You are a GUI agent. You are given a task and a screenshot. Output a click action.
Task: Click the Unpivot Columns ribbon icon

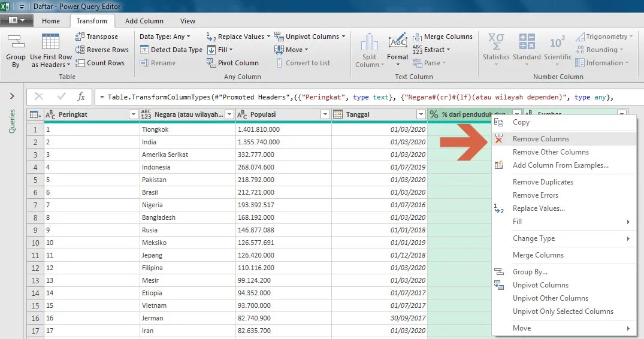(x=279, y=37)
